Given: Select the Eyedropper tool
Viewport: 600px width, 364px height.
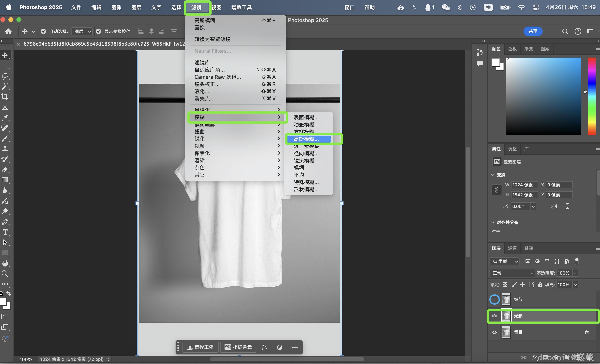Looking at the screenshot, I should (5, 118).
